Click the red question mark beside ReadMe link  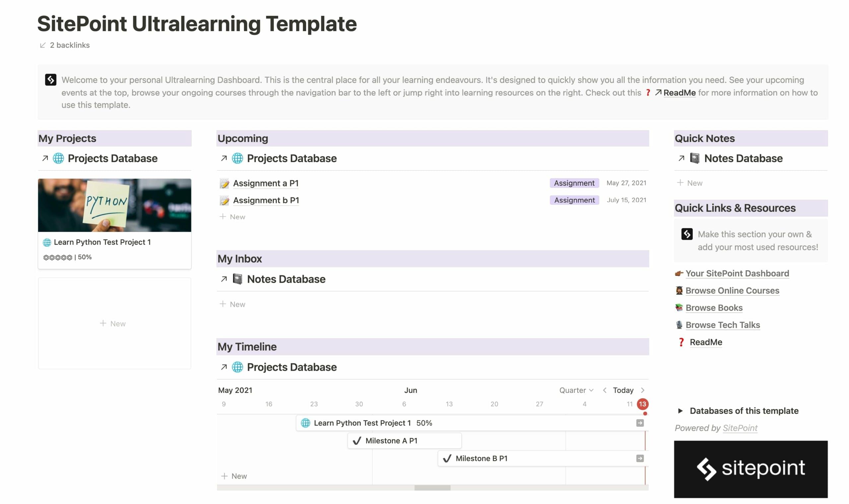(x=681, y=342)
